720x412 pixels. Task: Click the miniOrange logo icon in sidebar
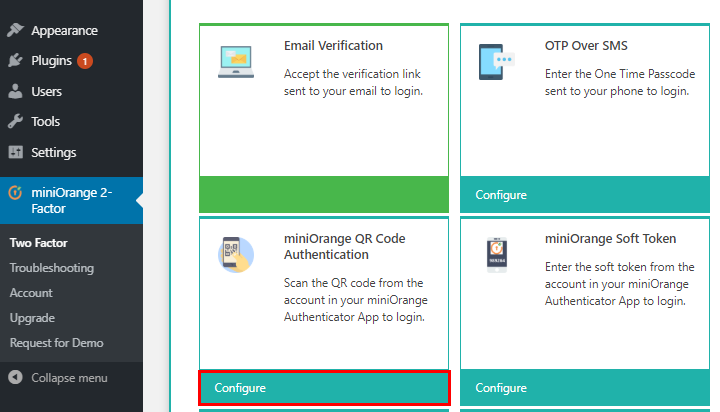15,193
